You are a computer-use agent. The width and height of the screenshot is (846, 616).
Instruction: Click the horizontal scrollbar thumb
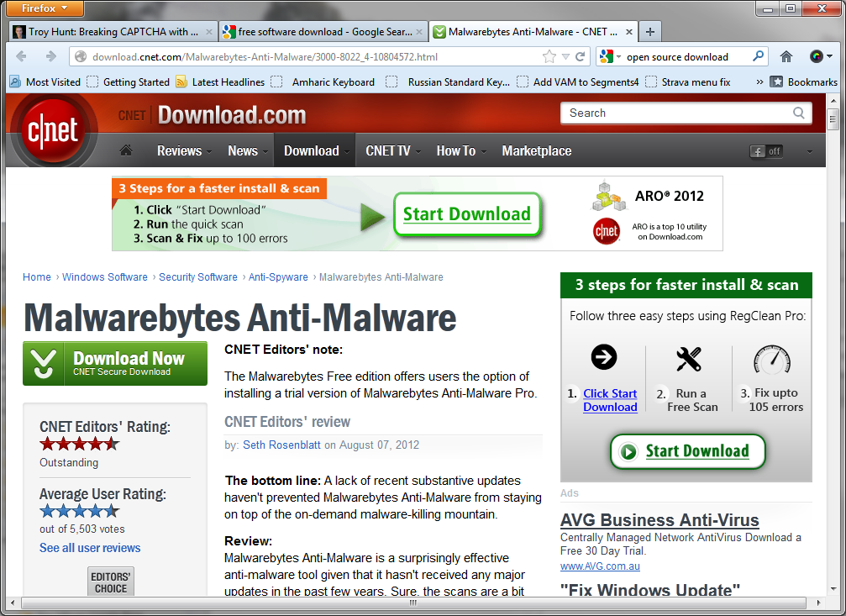(412, 603)
